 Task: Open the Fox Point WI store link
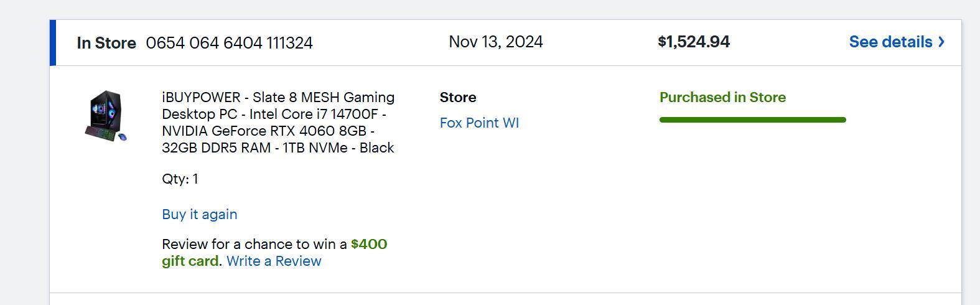click(479, 123)
